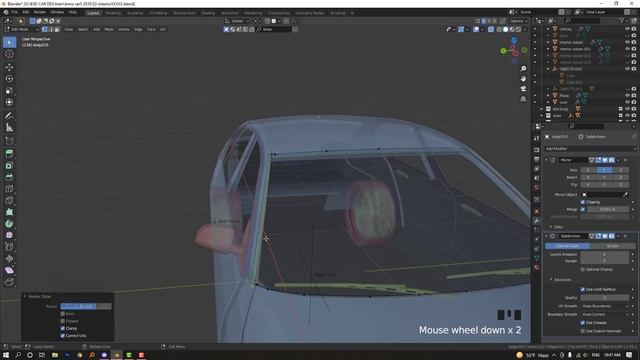Select the Annotate tool

coord(9,116)
